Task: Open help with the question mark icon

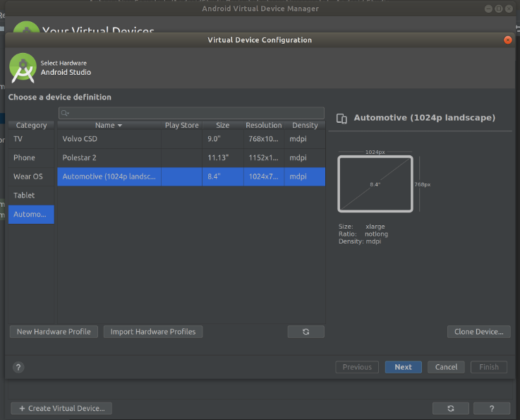Action: (x=18, y=367)
